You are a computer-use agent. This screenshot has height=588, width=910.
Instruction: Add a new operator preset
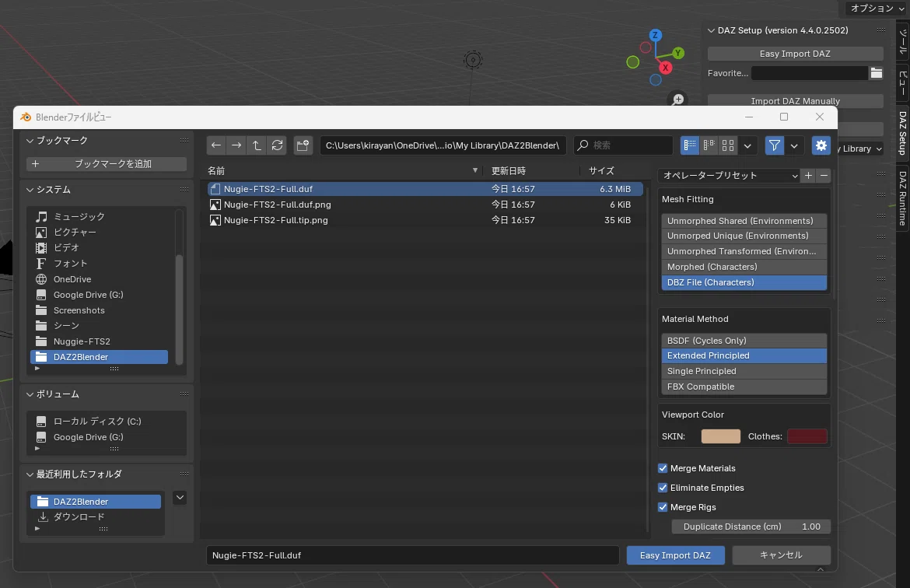[x=808, y=175]
